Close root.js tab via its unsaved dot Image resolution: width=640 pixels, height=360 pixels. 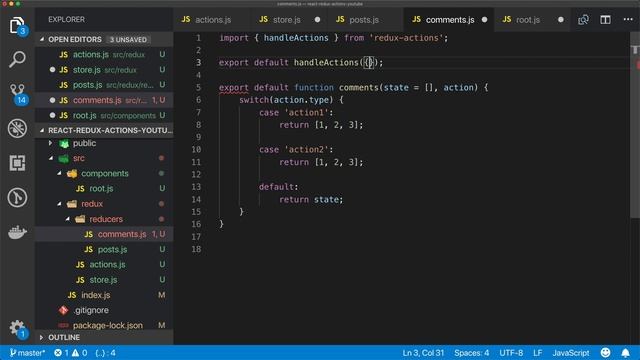(561, 20)
